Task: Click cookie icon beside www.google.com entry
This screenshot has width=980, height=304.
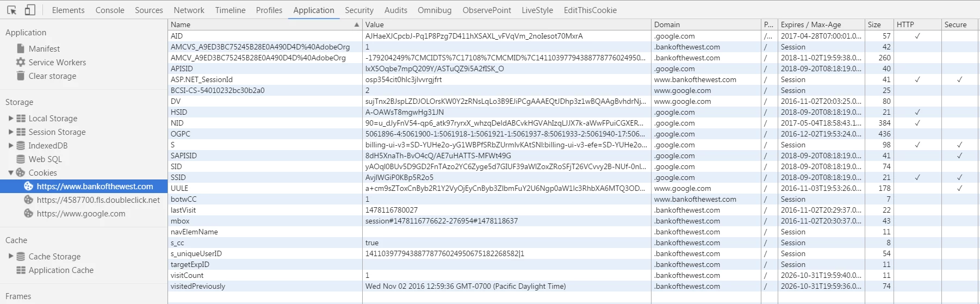Action: (29, 213)
